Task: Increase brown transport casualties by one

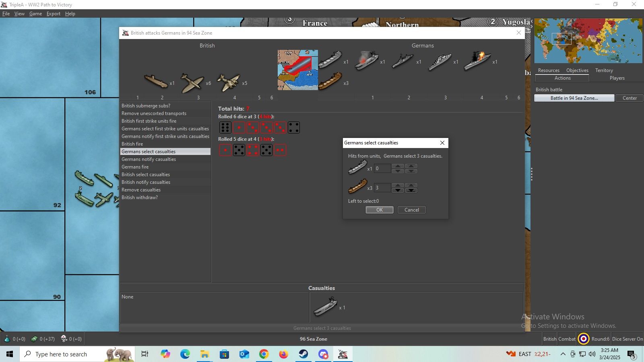Action: (398, 185)
